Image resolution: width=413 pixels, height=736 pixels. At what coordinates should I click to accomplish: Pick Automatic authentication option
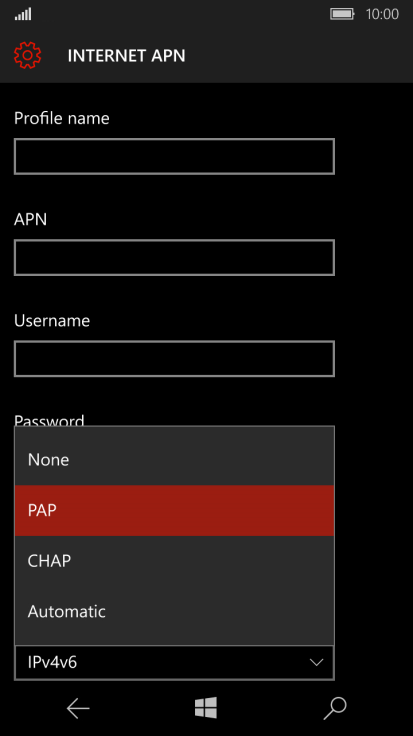pos(174,612)
